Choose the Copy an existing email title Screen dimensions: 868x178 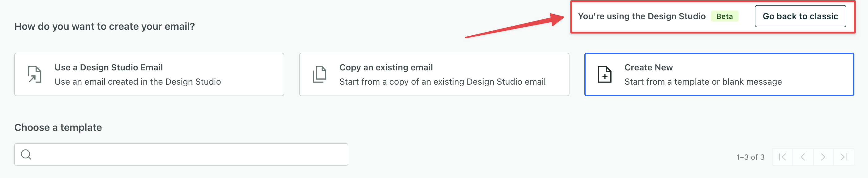tap(386, 67)
